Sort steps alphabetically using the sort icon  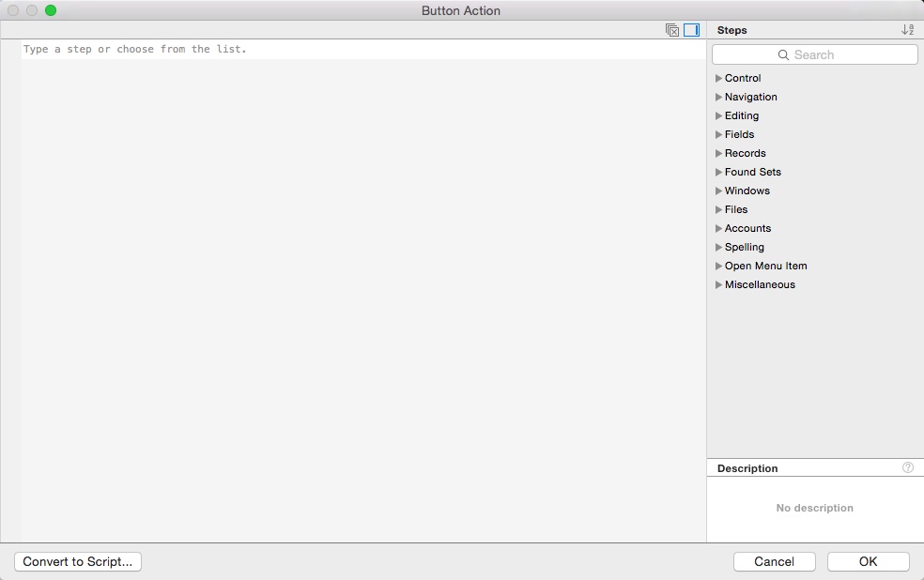point(906,29)
